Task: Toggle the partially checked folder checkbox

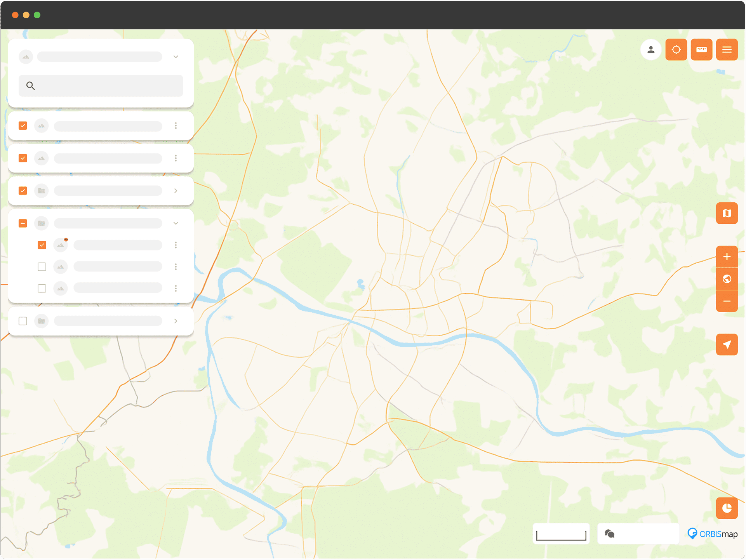Action: (x=23, y=223)
